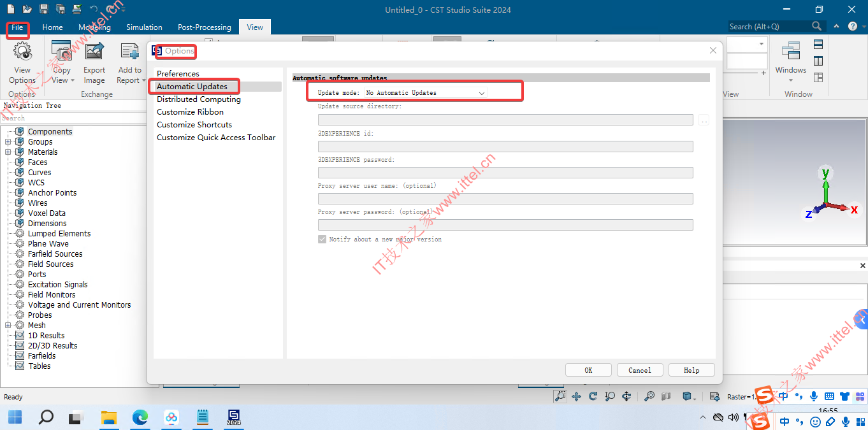Click the 3DEXPERIENCE id field
868x430 pixels.
(x=505, y=147)
